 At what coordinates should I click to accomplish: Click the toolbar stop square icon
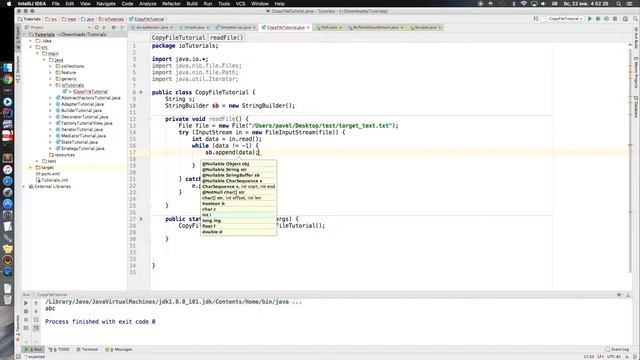615,19
